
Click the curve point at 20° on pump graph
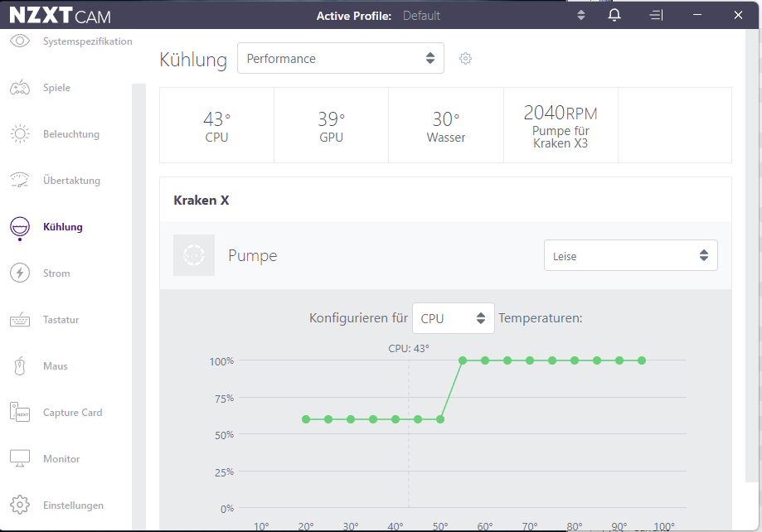click(306, 419)
